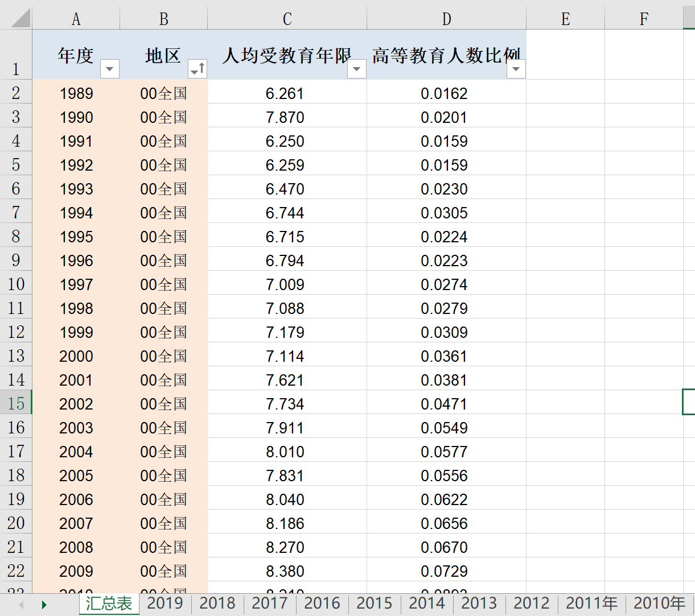Select the cell with year 2002
Viewport: 695px width, 616px height.
76,403
